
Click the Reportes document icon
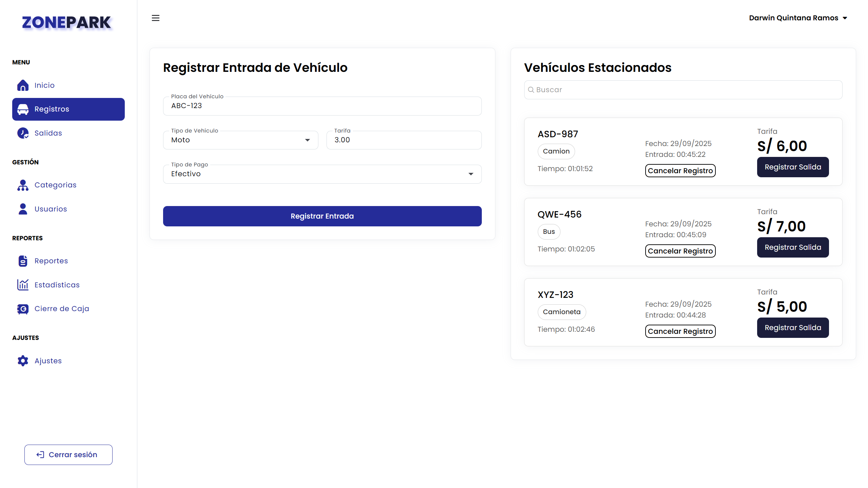click(23, 261)
